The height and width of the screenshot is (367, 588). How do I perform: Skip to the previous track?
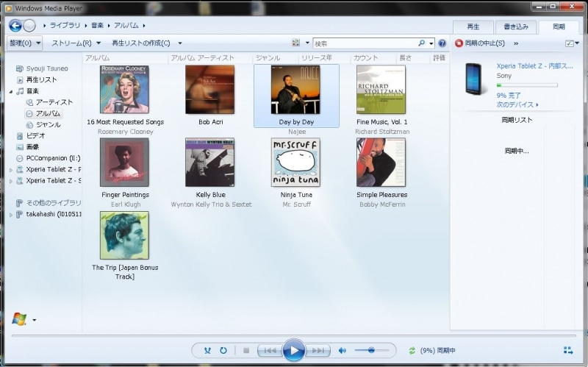270,351
